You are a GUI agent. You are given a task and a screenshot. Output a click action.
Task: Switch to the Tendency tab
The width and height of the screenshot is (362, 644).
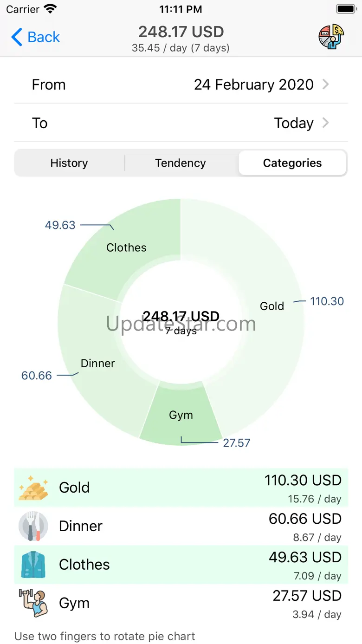tap(181, 163)
